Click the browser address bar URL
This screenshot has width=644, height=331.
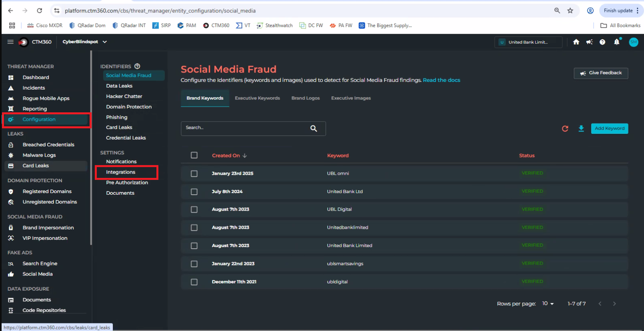[160, 11]
